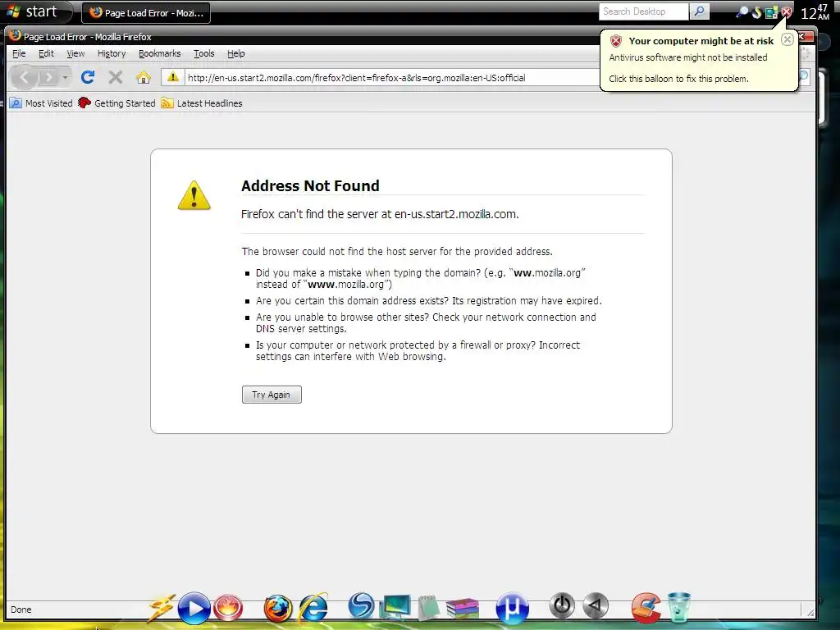The width and height of the screenshot is (840, 630).
Task: Open the recent pages history dropdown arrow
Action: 65,78
